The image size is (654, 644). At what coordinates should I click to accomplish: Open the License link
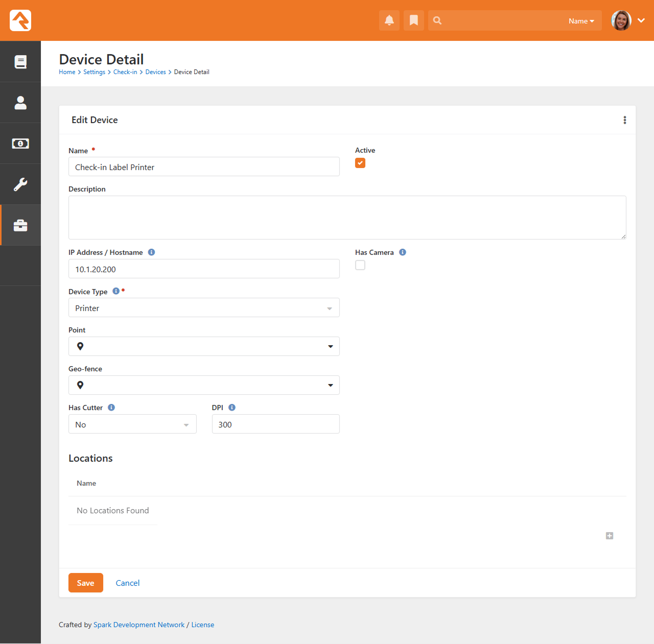(203, 625)
